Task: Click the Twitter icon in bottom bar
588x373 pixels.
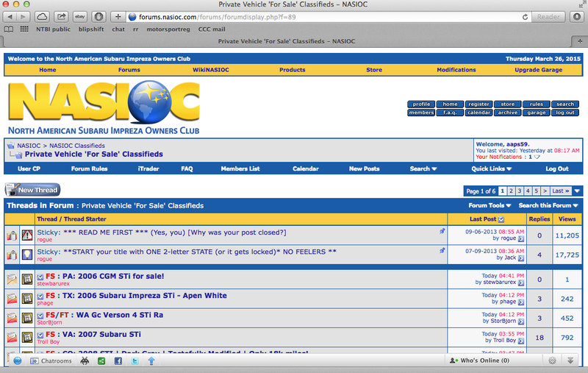Action: click(x=135, y=361)
